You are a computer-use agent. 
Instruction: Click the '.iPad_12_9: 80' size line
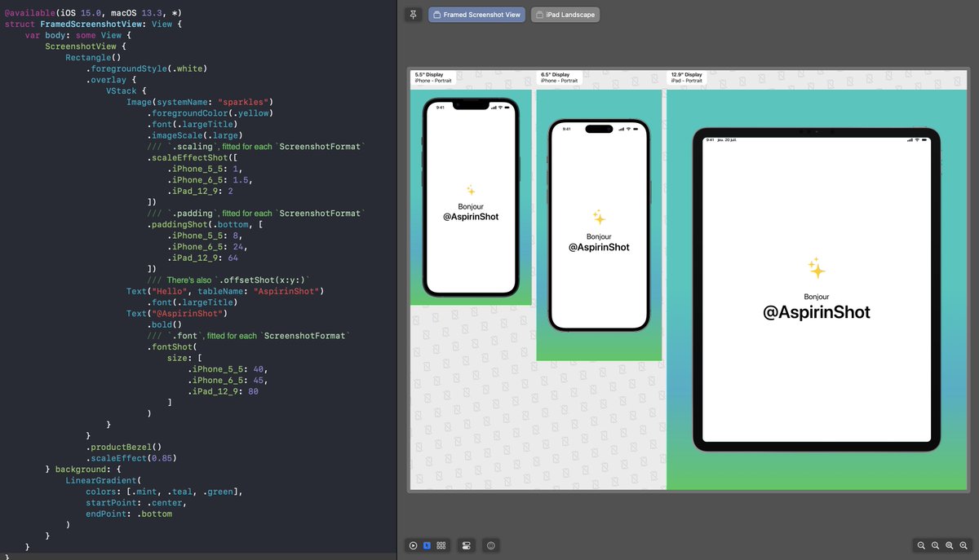[222, 391]
